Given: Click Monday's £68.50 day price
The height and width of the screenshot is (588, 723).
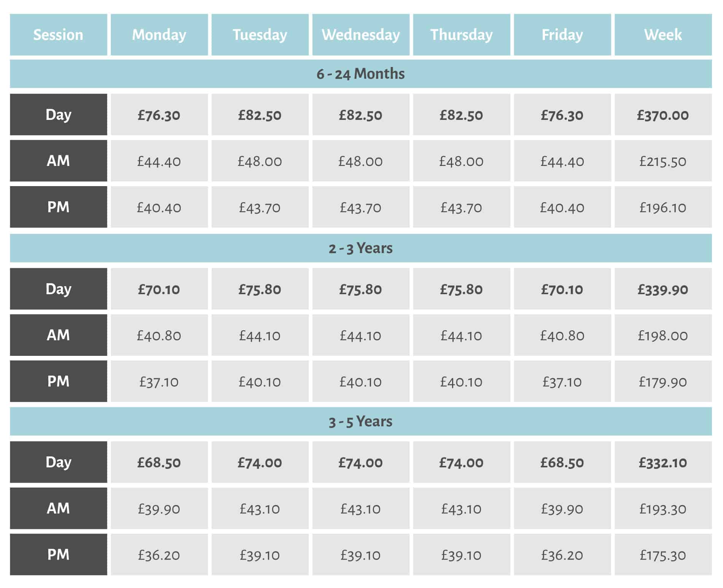Looking at the screenshot, I should tap(159, 462).
